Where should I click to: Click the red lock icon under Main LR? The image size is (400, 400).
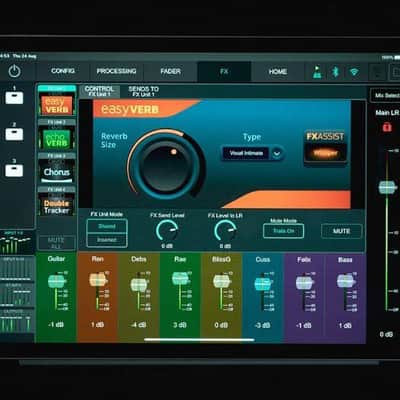click(x=387, y=127)
